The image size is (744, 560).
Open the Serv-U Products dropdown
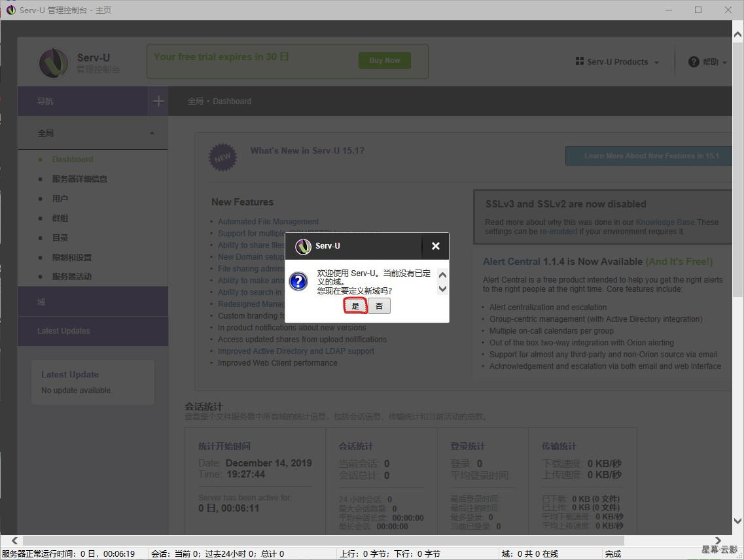pos(617,62)
